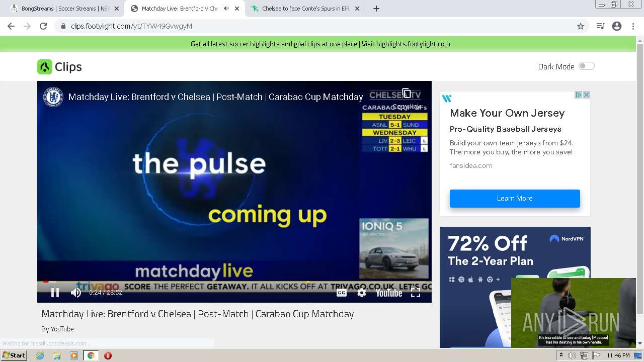This screenshot has height=362, width=644.
Task: Open the Windows Start menu
Action: coord(14,355)
